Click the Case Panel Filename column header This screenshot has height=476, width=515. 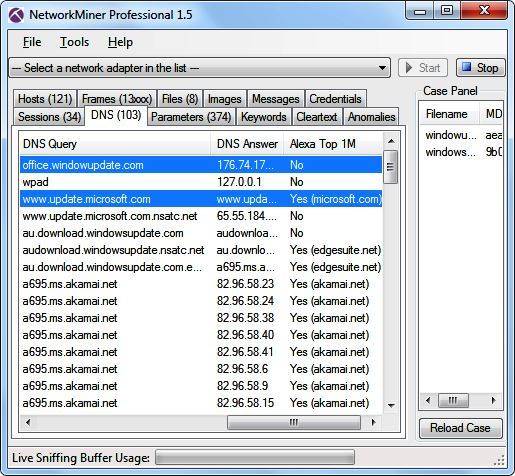pyautogui.click(x=449, y=114)
